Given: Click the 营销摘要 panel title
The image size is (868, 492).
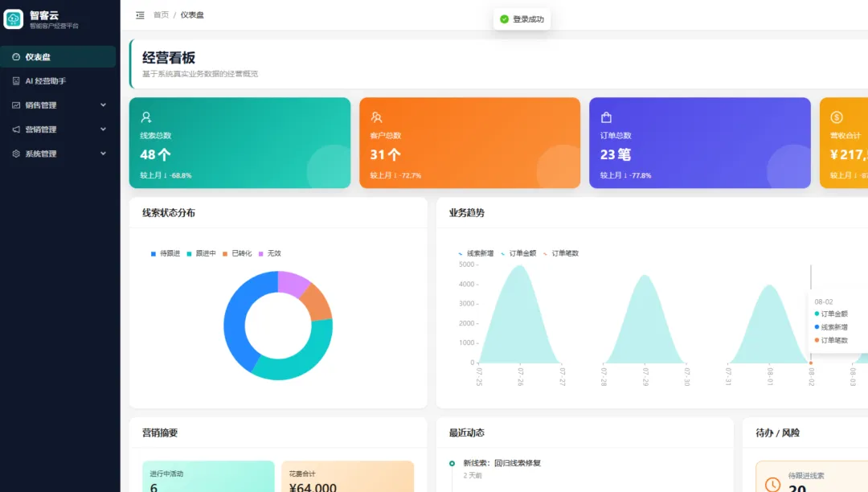Looking at the screenshot, I should coord(160,433).
